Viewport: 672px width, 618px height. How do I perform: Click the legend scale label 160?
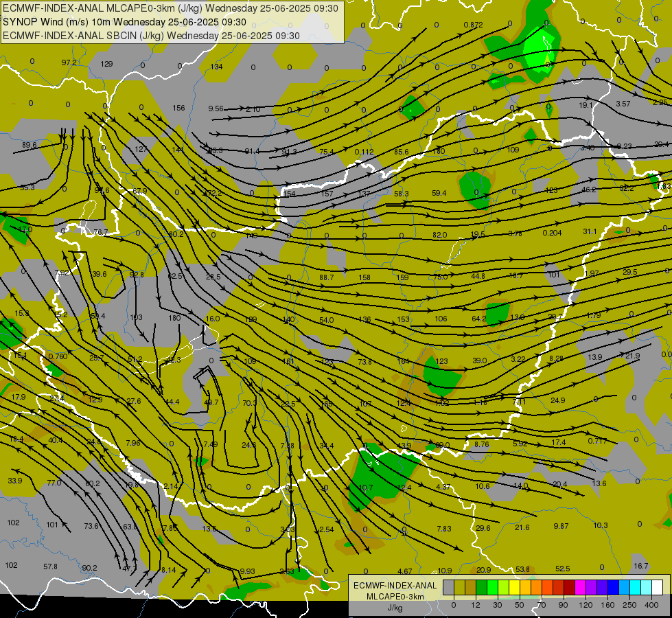pyautogui.click(x=607, y=605)
